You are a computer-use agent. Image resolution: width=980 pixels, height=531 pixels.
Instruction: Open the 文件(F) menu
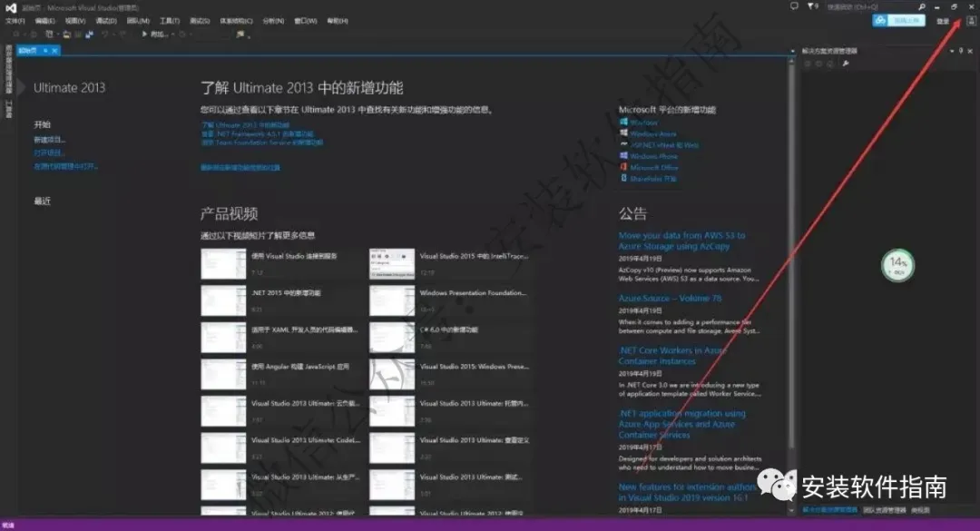click(15, 21)
